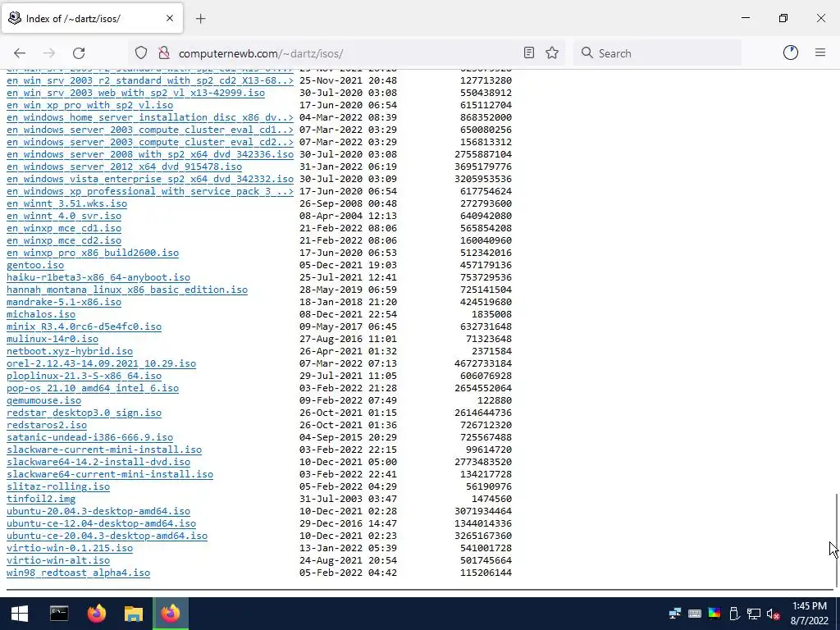Reload the current page
Viewport: 840px width, 630px height.
79,53
